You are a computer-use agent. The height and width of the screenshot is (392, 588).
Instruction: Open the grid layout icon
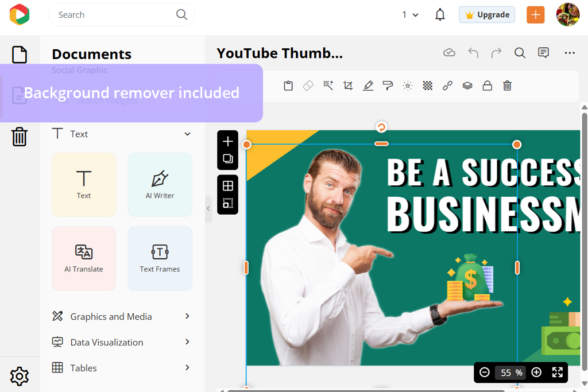click(227, 185)
